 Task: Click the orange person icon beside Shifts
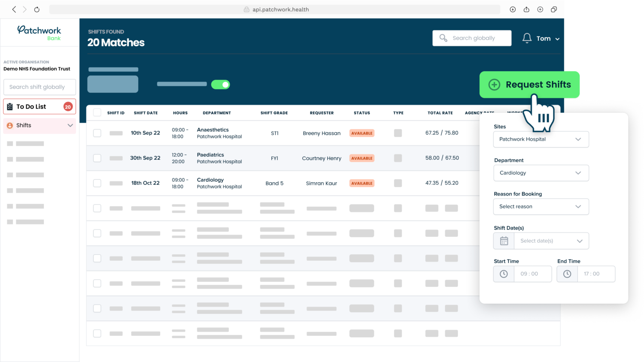[9, 125]
